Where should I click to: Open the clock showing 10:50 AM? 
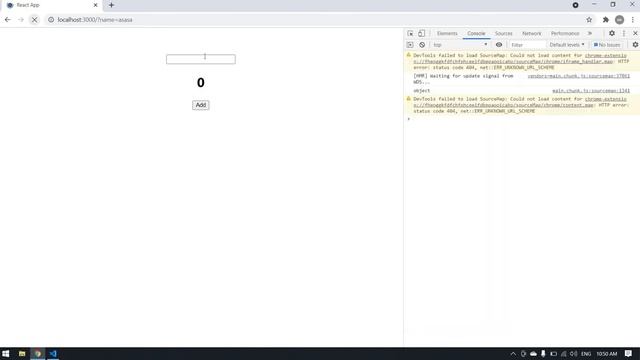pos(607,353)
